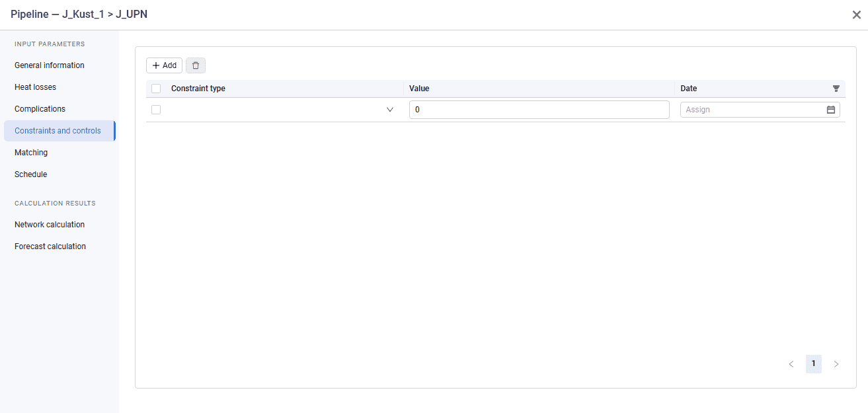
Task: Open the Date column filter icon
Action: pos(836,89)
